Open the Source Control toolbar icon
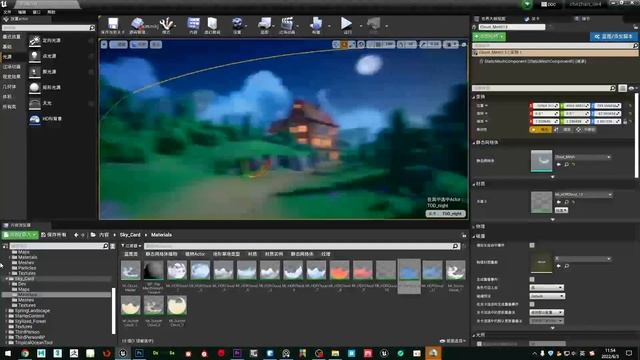This screenshot has height=360, width=640. [138, 23]
